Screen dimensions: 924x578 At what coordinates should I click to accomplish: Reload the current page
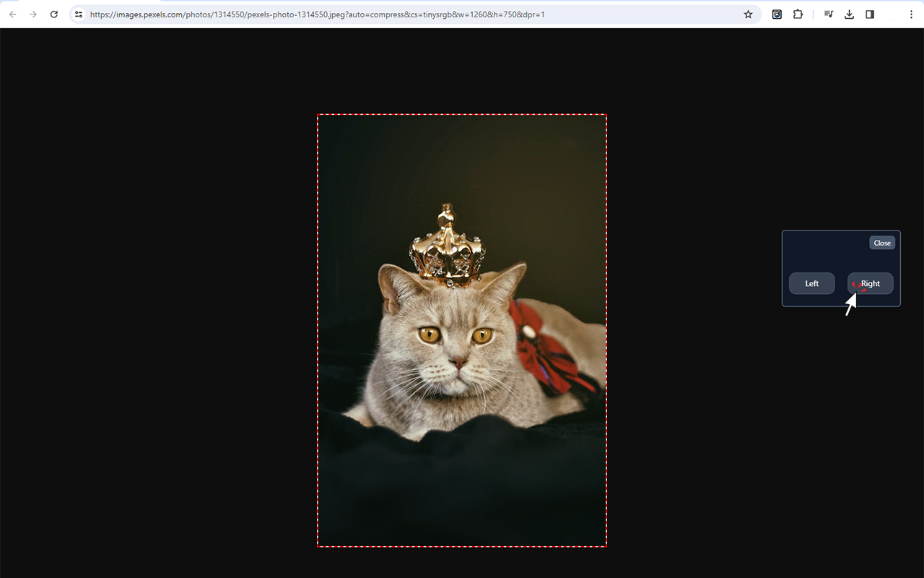point(53,14)
